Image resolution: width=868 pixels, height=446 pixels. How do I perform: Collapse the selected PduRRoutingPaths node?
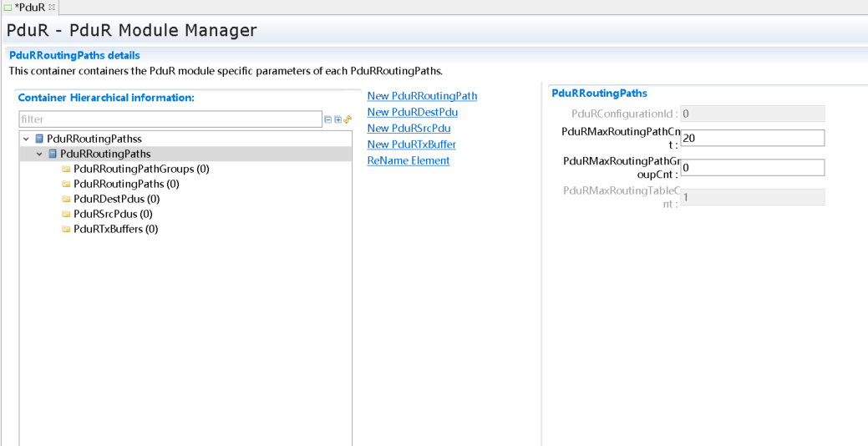coord(39,154)
